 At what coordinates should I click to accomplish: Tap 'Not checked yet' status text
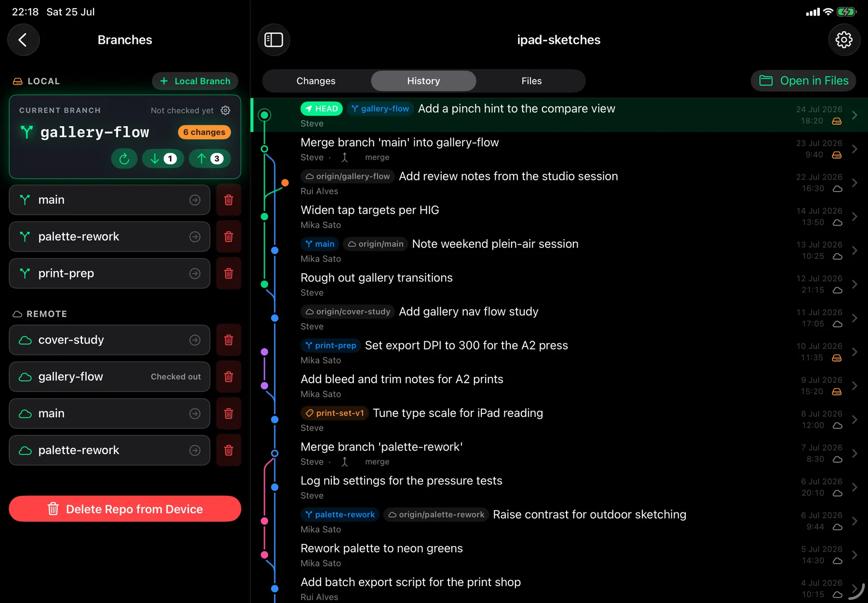pos(182,110)
